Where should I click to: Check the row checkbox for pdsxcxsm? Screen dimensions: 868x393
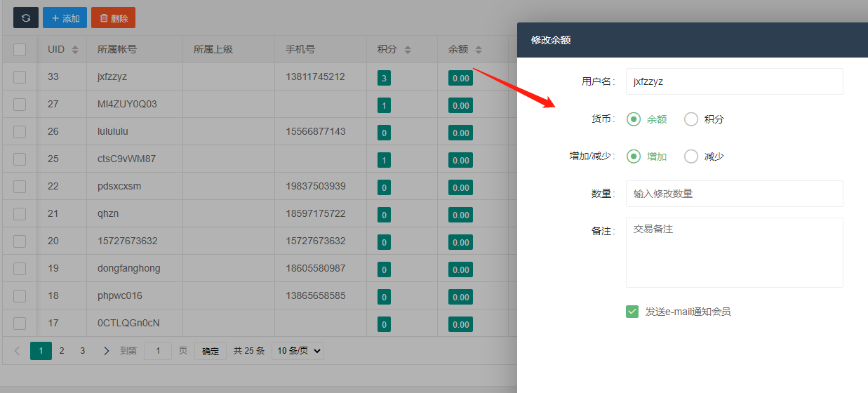(20, 186)
